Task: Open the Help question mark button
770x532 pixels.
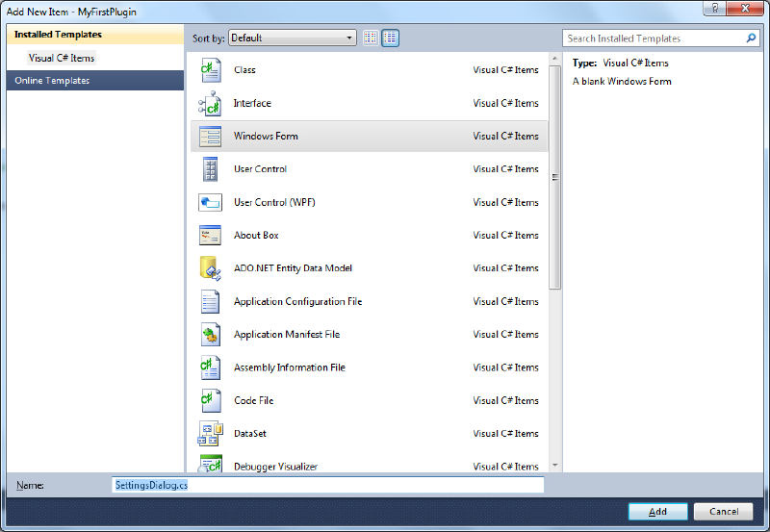Action: coord(714,8)
